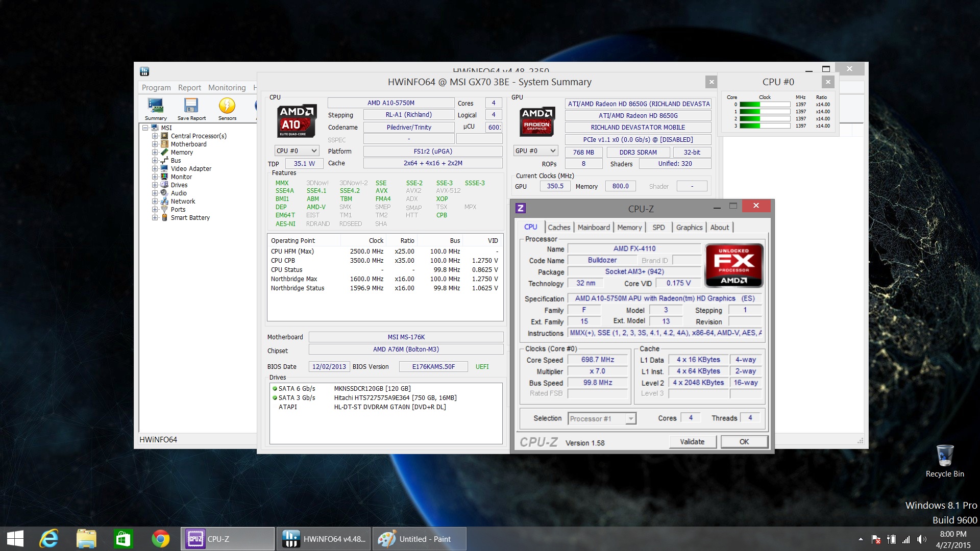
Task: Open File Explorer from the taskbar
Action: coord(86,539)
